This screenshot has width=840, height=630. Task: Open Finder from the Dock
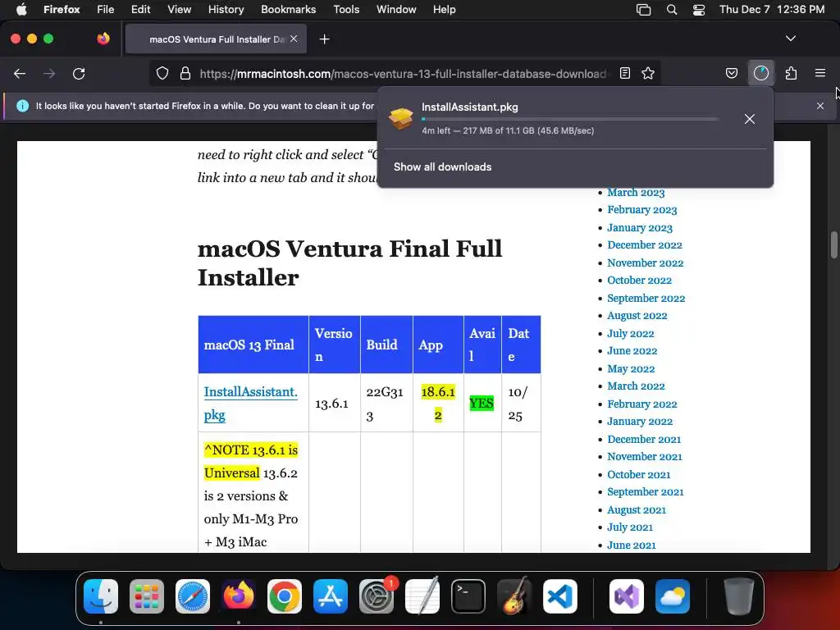tap(101, 596)
